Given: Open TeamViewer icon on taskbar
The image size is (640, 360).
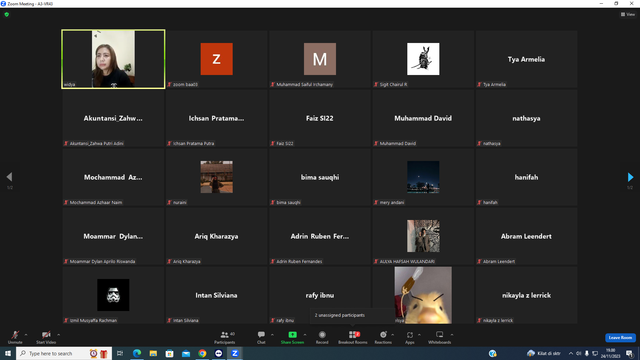Looking at the screenshot, I should 218,353.
